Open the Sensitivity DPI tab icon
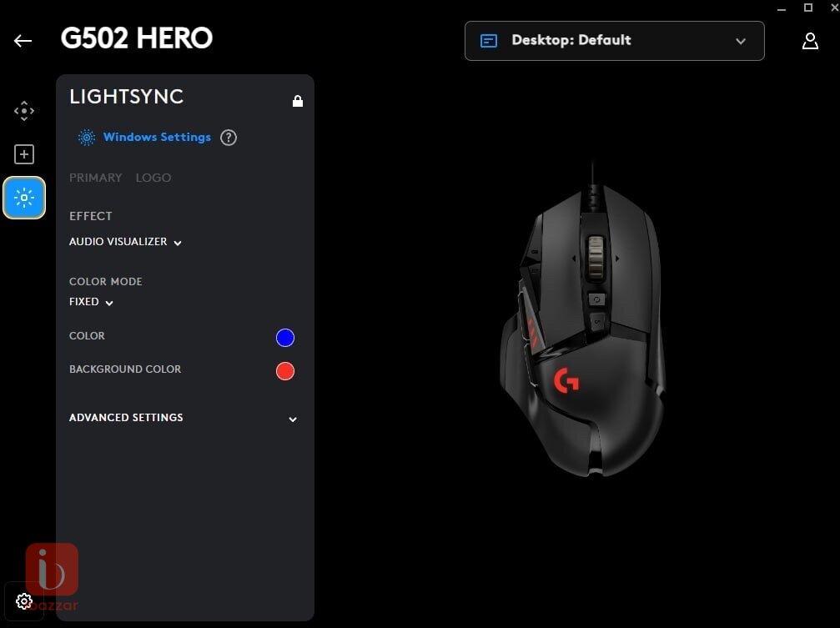 click(24, 111)
